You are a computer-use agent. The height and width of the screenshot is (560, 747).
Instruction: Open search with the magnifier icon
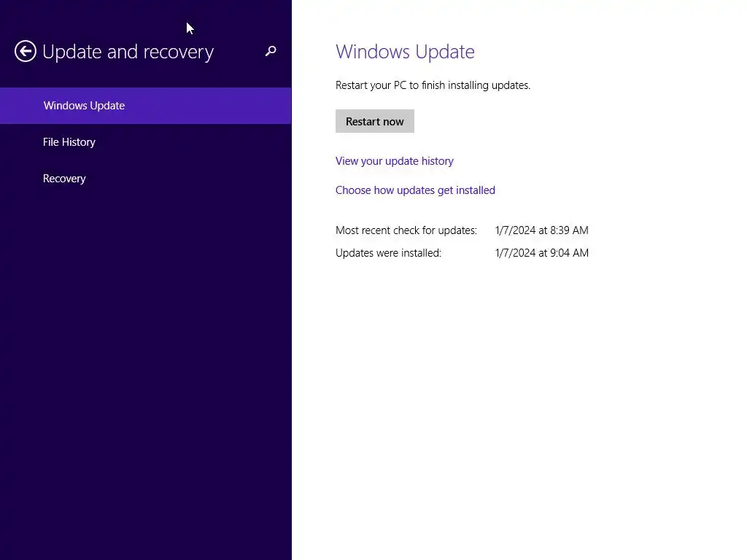[271, 51]
